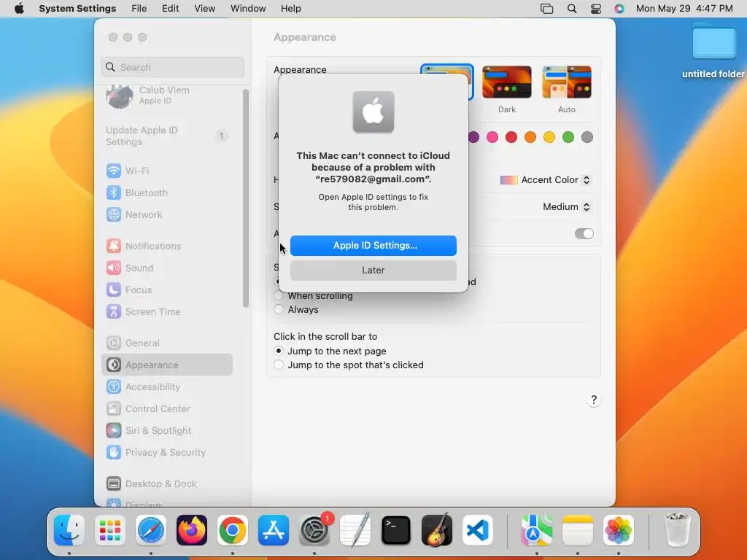Select When scrolling radio button
This screenshot has height=560, width=747.
point(279,296)
